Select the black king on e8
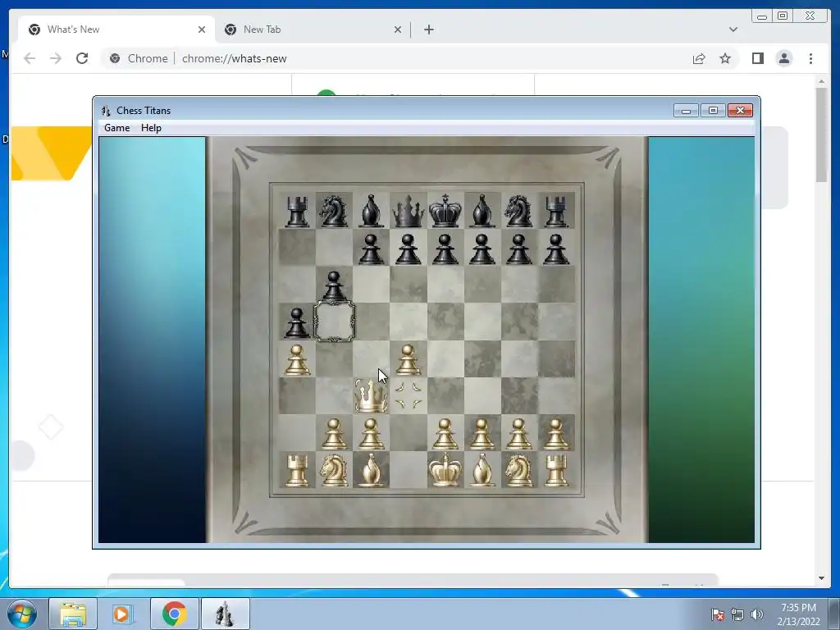The image size is (840, 630). [x=445, y=211]
